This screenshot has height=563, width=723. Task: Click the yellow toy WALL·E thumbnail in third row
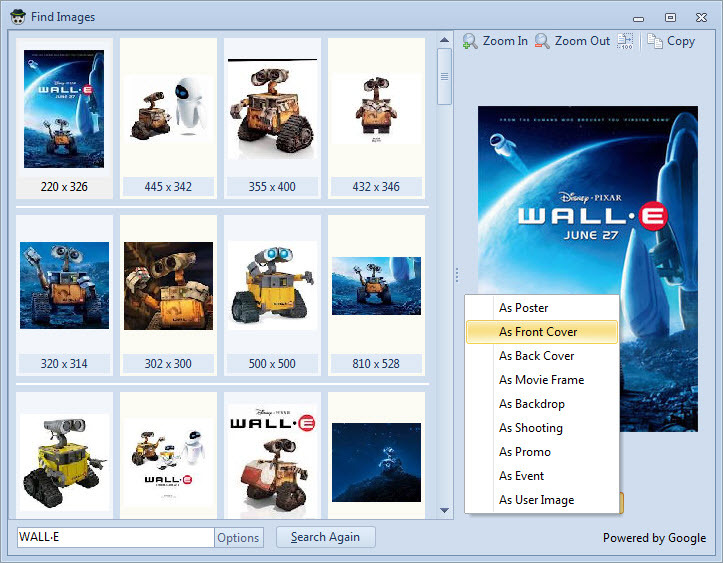click(64, 456)
